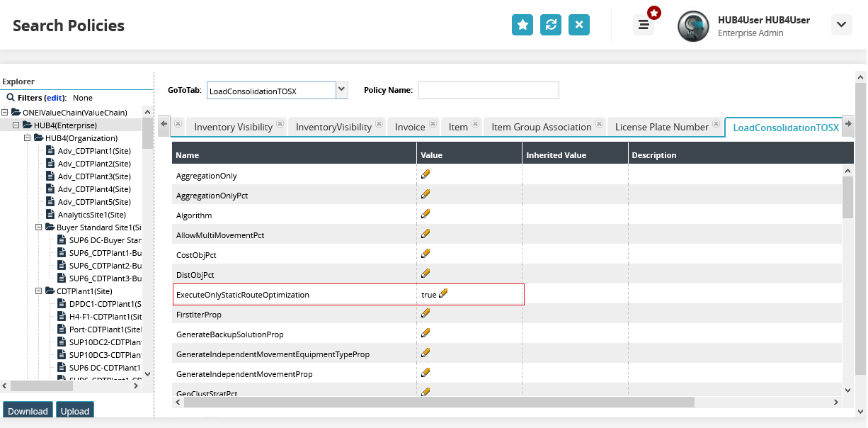Image resolution: width=868 pixels, height=428 pixels.
Task: Expand the user account dropdown chevron
Action: coord(841,25)
